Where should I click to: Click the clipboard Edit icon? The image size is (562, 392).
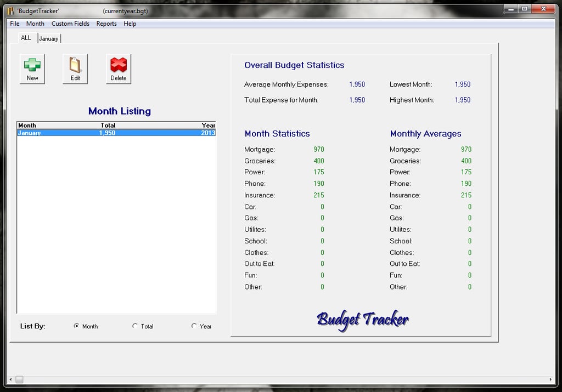click(75, 69)
